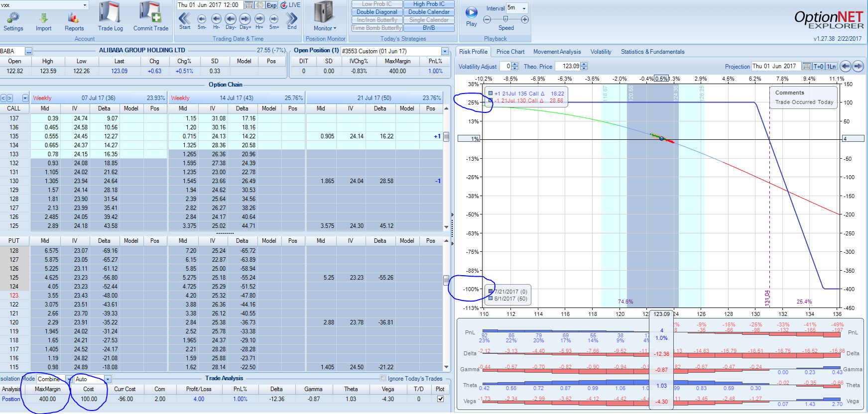Viewport: 868px width, 414px height.
Task: Step forward 5 minutes with 5m+ arrow
Action: [274, 19]
